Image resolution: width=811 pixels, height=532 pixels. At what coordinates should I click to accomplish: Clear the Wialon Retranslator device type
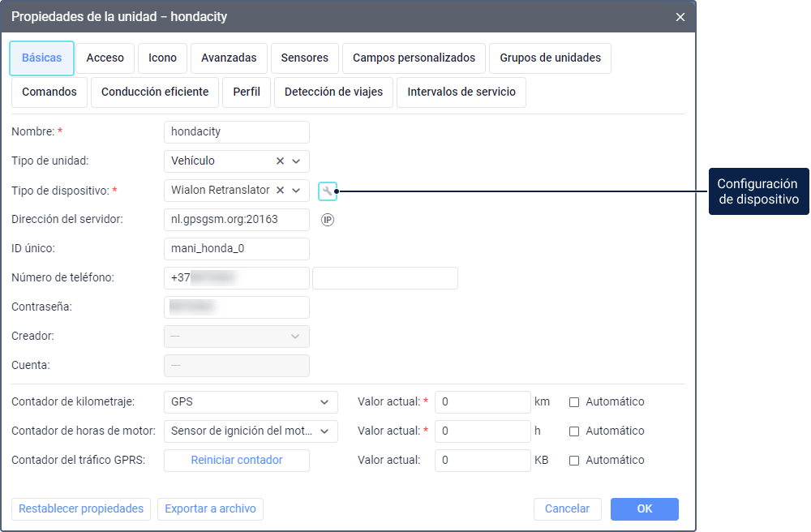(281, 191)
